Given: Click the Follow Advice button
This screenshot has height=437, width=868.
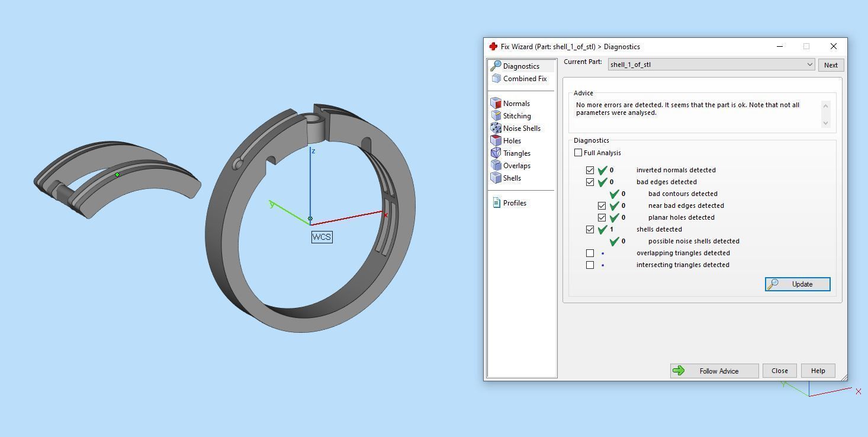Looking at the screenshot, I should pyautogui.click(x=714, y=371).
